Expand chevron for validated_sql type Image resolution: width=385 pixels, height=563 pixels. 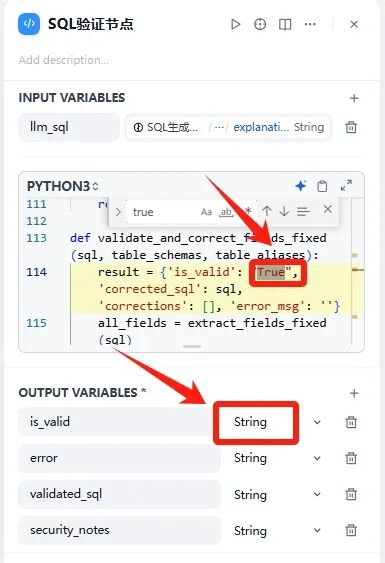point(317,494)
